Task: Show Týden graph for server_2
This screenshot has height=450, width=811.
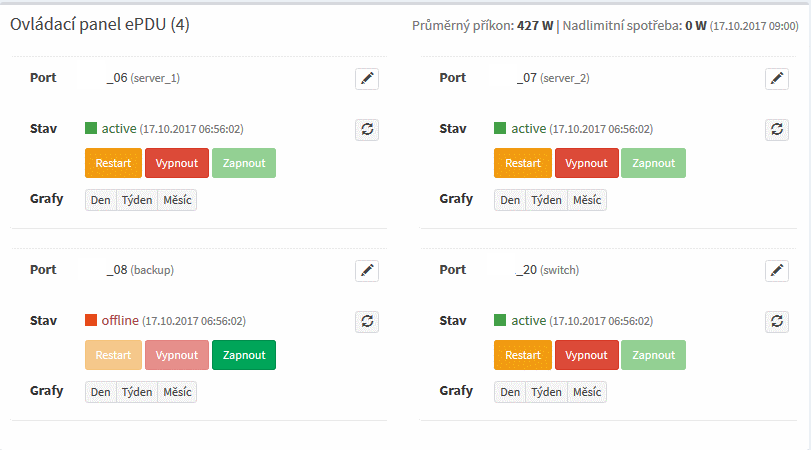Action: (546, 200)
